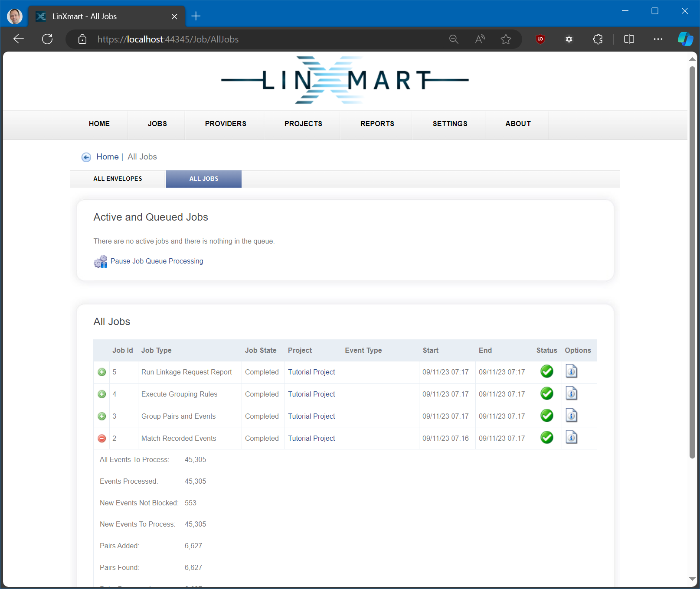Go back with browser back arrow
700x589 pixels.
point(19,39)
